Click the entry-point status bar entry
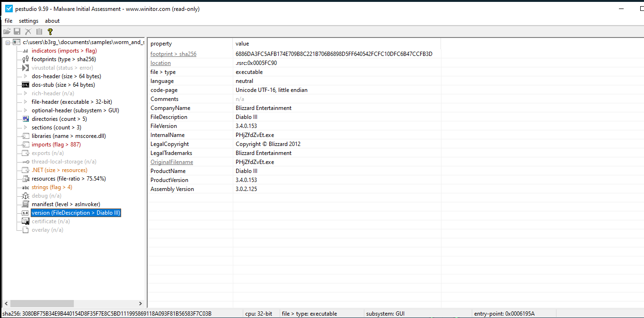Viewport: 644px width, 318px height. coord(504,314)
